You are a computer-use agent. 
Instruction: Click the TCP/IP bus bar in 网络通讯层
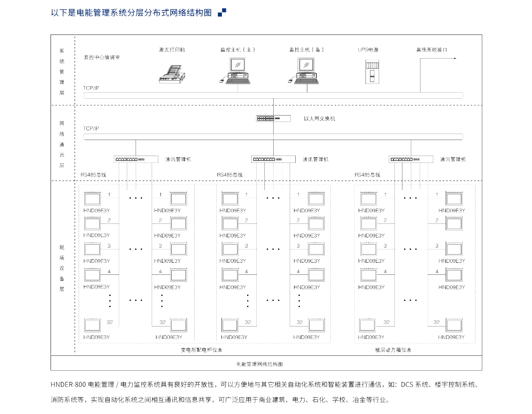273,137
